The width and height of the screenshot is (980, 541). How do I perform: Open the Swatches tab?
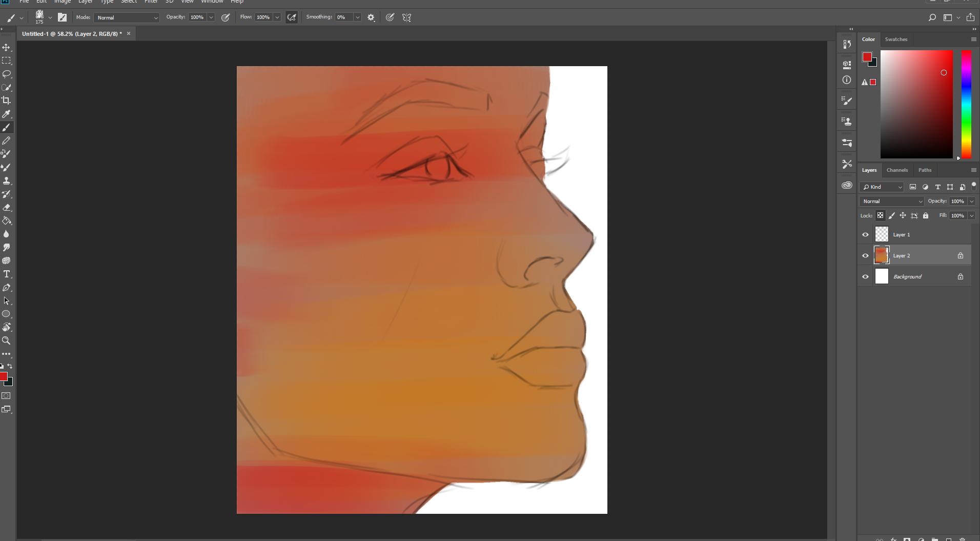coord(896,39)
